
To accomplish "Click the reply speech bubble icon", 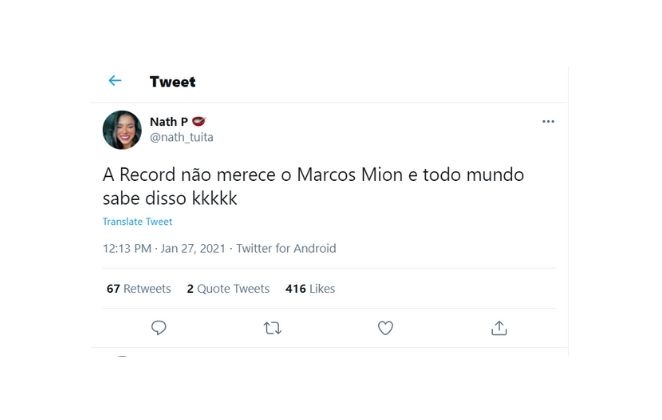I will 158,328.
